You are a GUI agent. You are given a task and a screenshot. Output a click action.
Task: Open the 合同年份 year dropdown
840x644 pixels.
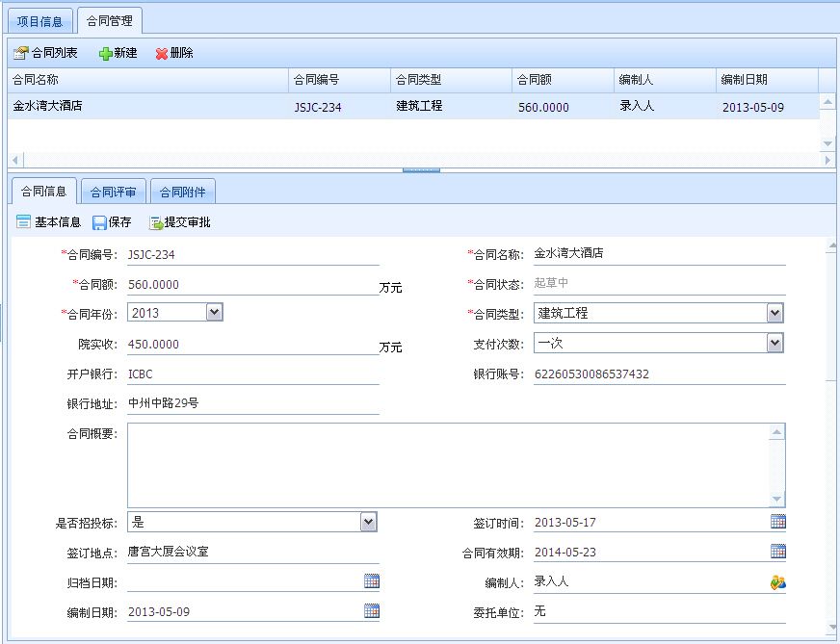(x=212, y=312)
